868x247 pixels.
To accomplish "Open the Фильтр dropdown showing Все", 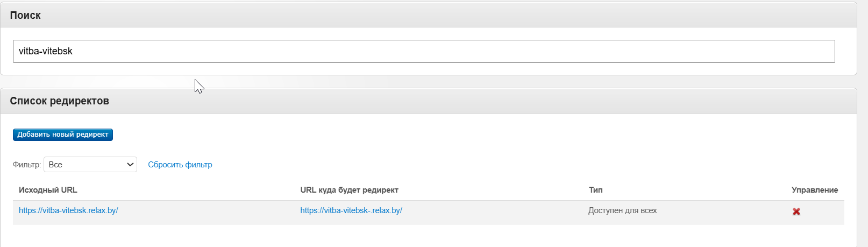I will [x=90, y=165].
